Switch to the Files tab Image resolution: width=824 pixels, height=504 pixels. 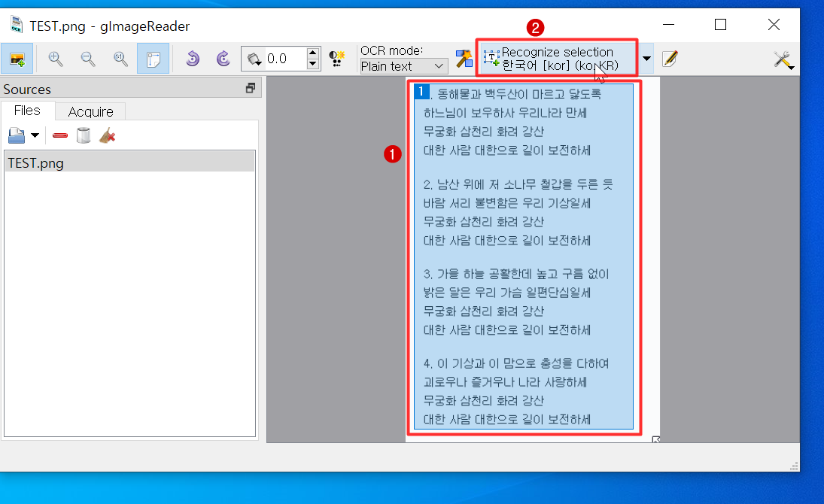tap(27, 111)
